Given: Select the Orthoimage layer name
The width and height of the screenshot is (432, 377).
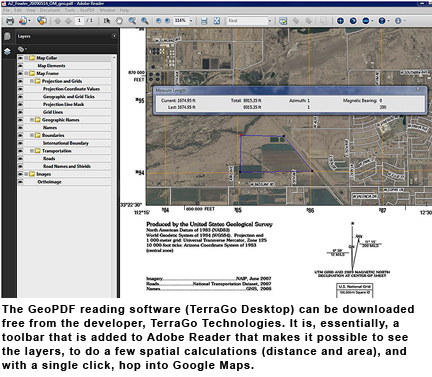Looking at the screenshot, I should (x=49, y=182).
